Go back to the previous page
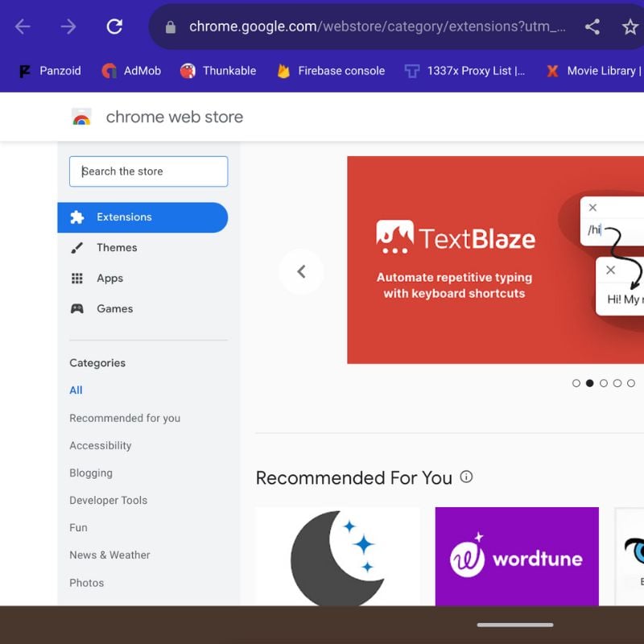Screen dimensions: 644x644 pos(23,27)
